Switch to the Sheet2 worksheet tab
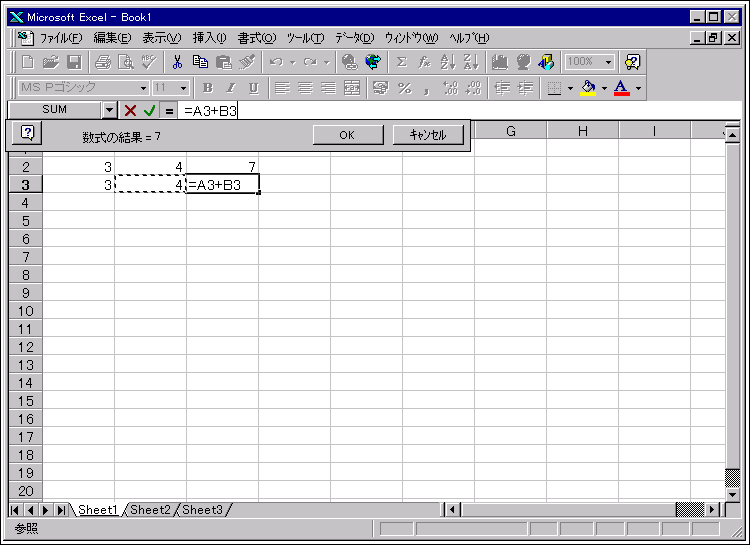Viewport: 750px width, 545px height. (151, 510)
